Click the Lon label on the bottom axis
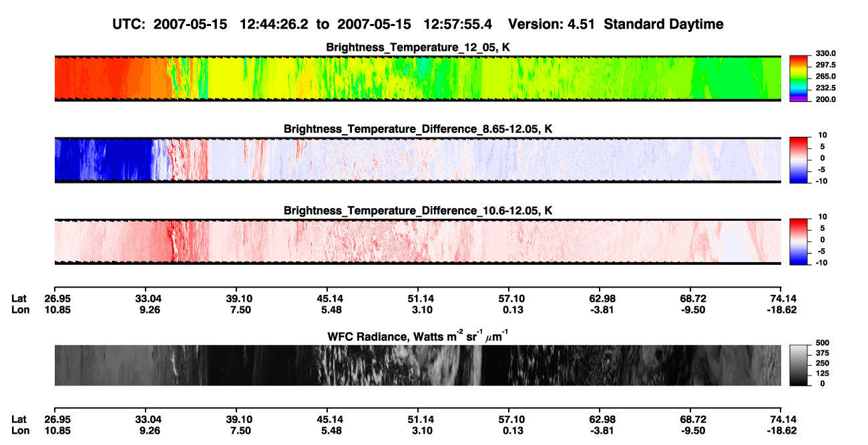The image size is (868, 445). [x=19, y=430]
